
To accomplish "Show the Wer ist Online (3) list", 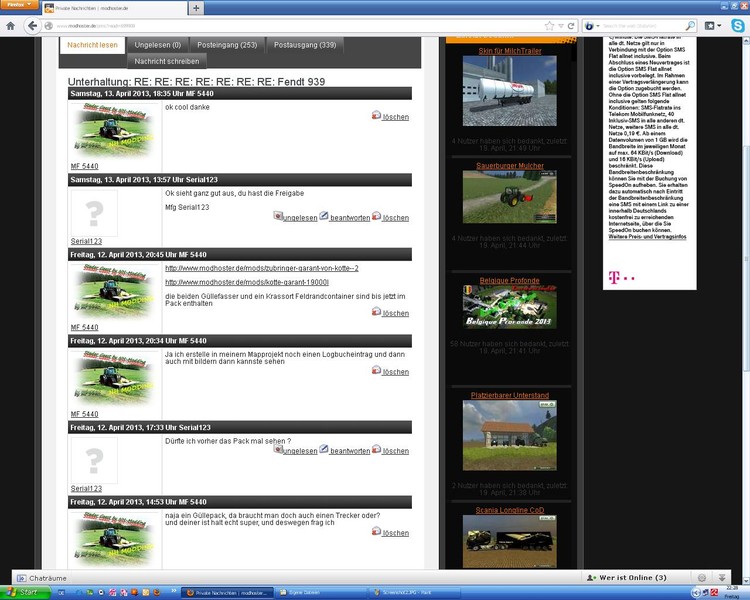I will (x=627, y=578).
